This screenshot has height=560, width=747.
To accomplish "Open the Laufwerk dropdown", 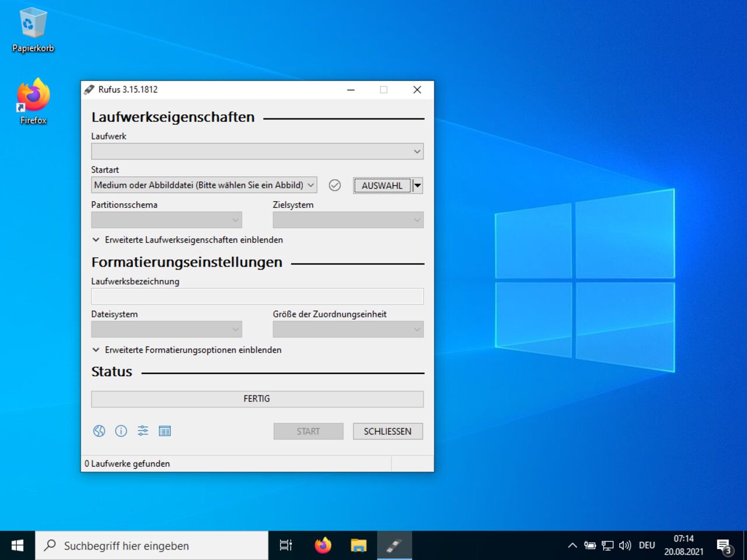I will (257, 152).
